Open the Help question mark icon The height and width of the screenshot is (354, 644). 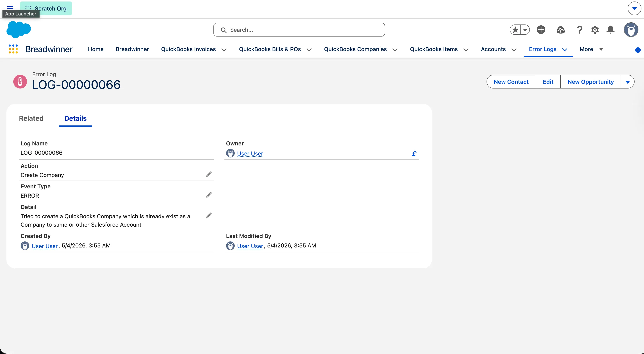[579, 30]
